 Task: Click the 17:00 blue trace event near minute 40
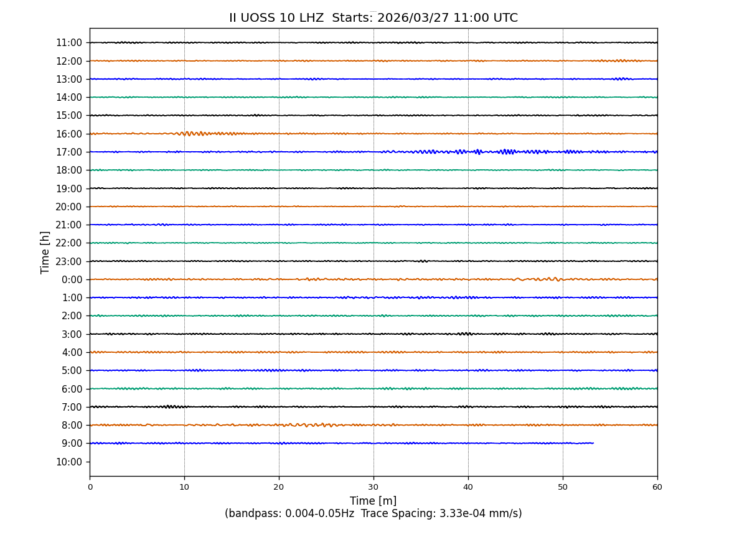point(477,151)
